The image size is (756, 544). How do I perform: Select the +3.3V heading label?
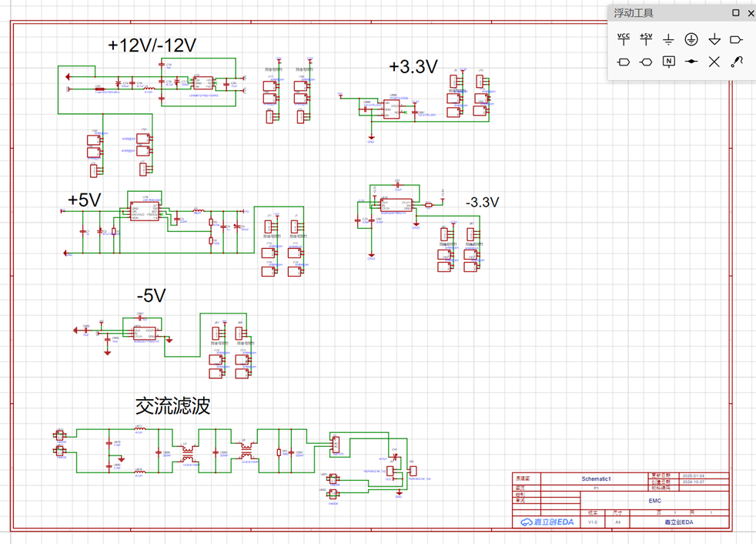tap(413, 66)
